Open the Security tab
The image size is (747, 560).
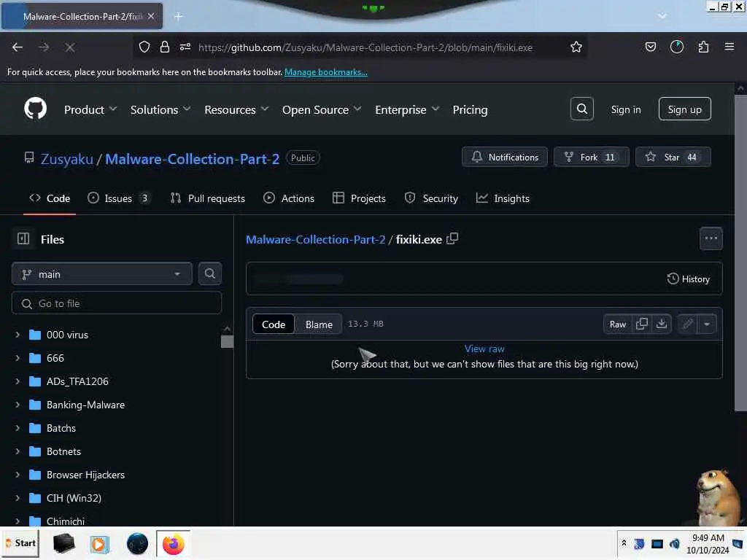[x=431, y=198]
